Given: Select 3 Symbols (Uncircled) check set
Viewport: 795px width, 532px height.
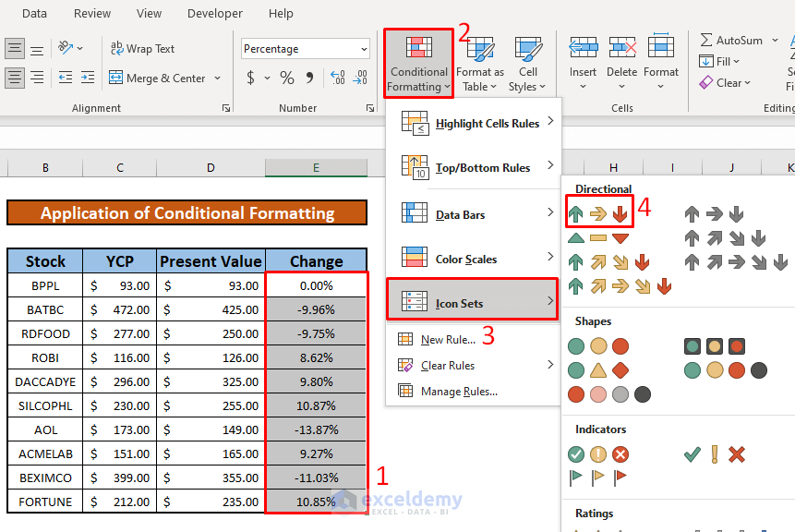Looking at the screenshot, I should pos(714,453).
